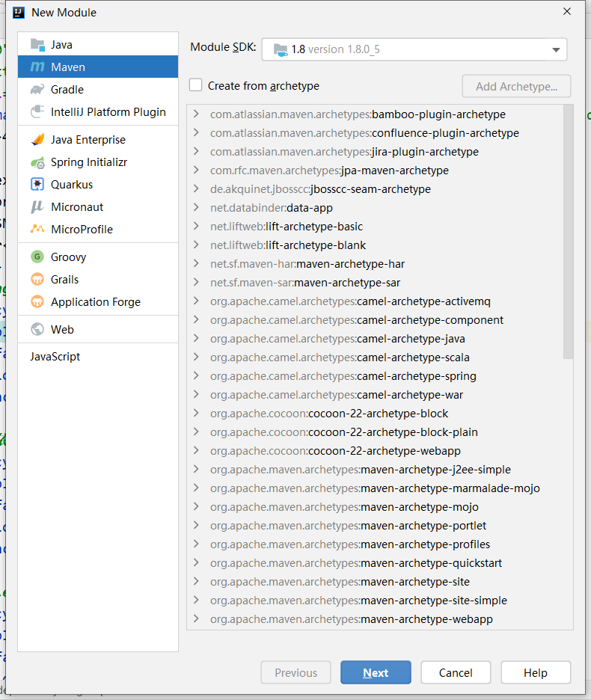Image resolution: width=591 pixels, height=700 pixels.
Task: Select maven-archetype-har row
Action: pos(376,264)
